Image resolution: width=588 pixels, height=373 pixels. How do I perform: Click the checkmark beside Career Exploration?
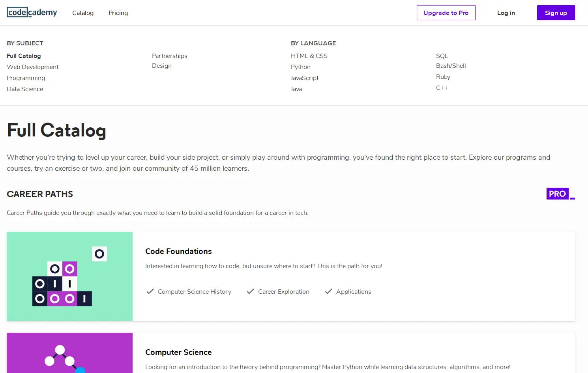250,291
